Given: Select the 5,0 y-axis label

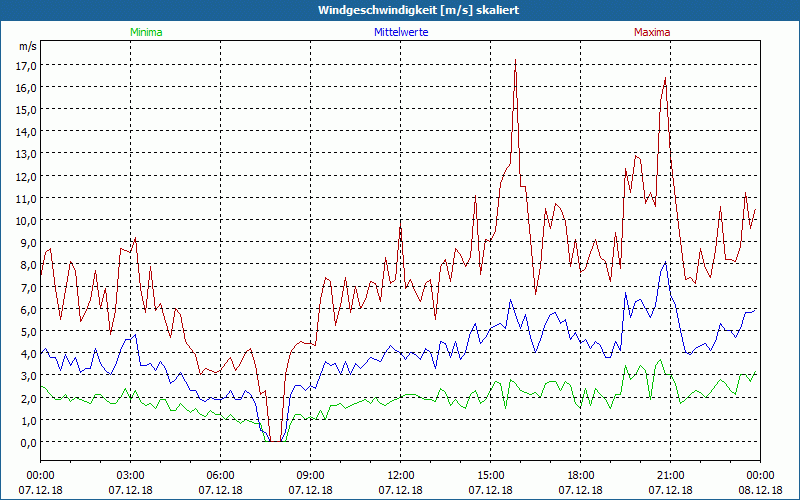Looking at the screenshot, I should pos(26,331).
